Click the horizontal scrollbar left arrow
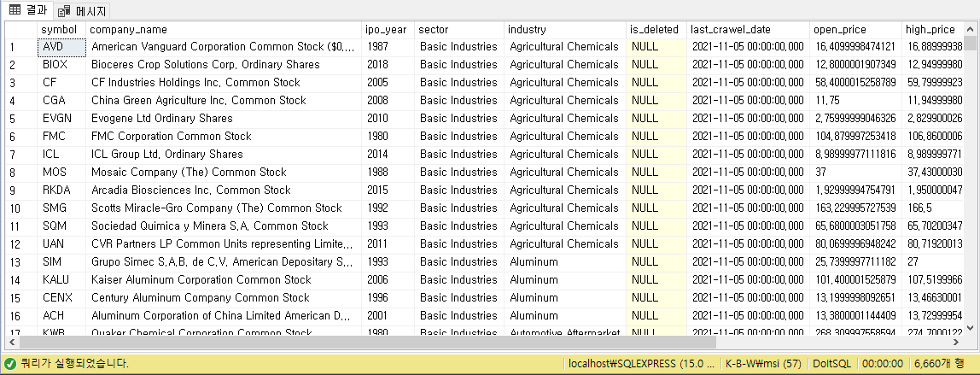Screen dimensions: 980x375 pyautogui.click(x=13, y=343)
